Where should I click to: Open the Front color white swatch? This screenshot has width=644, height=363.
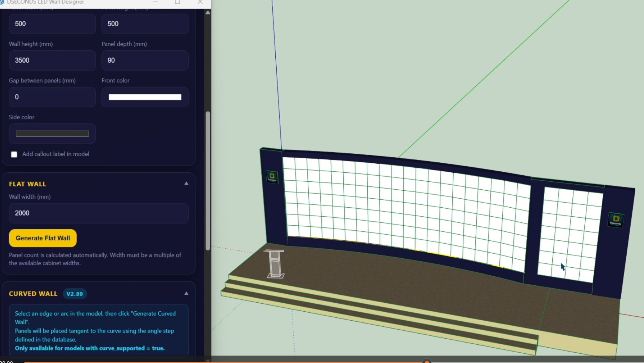(145, 97)
